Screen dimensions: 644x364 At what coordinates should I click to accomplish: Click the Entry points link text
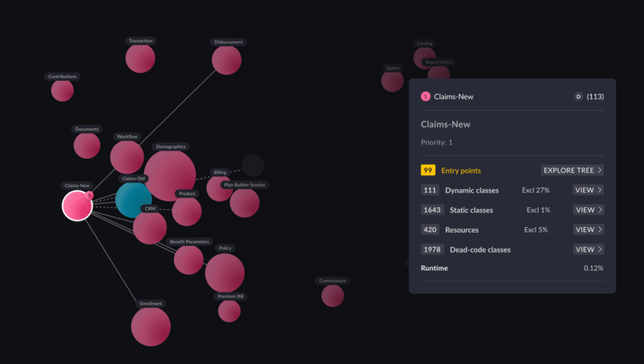pyautogui.click(x=461, y=170)
